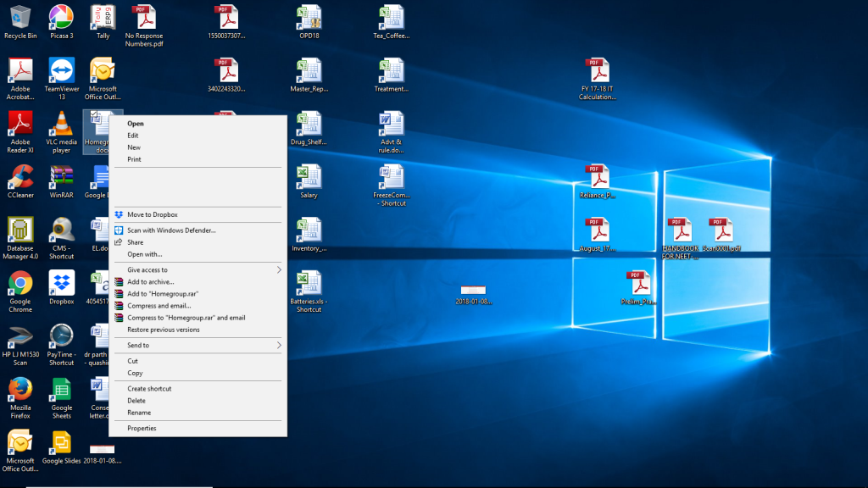Select the Scan0001.pdf icon
Image resolution: width=868 pixels, height=488 pixels.
click(x=721, y=235)
